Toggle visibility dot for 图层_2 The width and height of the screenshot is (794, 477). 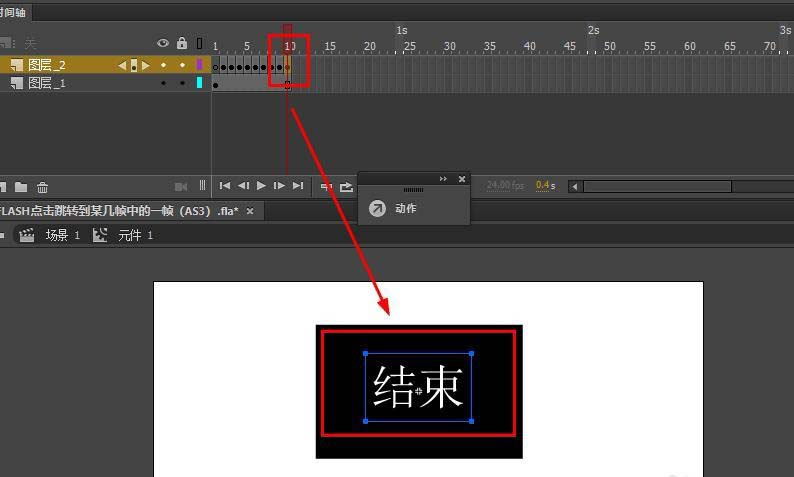[x=163, y=65]
